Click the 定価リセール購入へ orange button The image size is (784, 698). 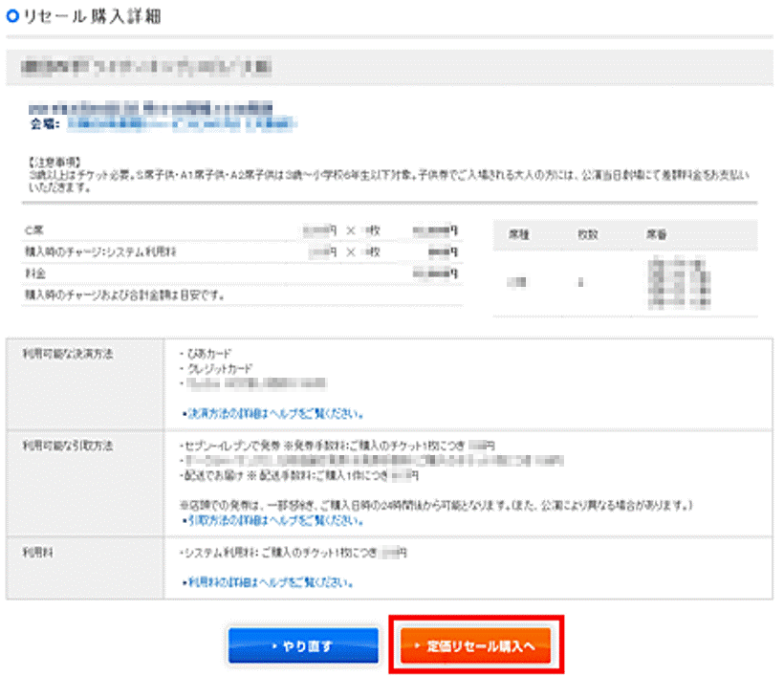coord(475,645)
